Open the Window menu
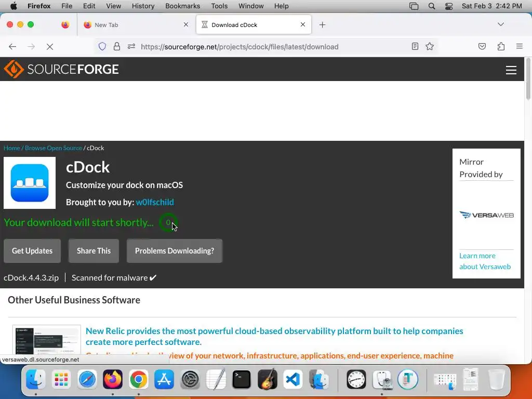The image size is (532, 399). tap(251, 6)
